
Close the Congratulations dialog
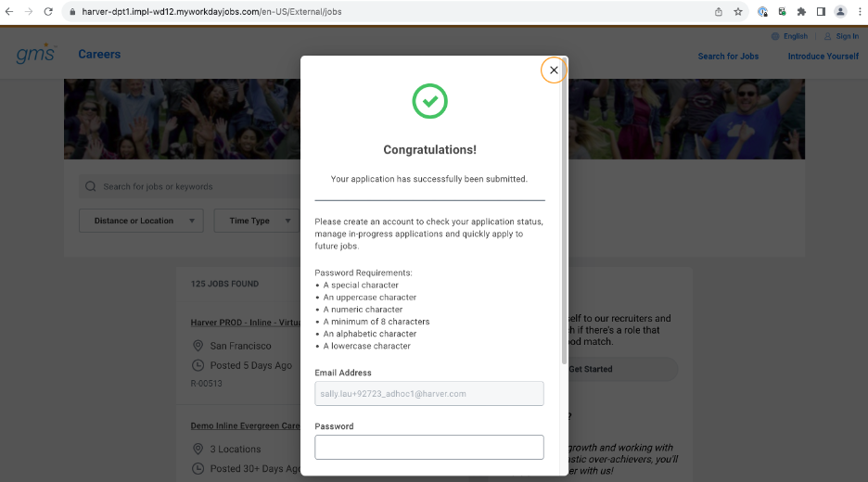tap(554, 70)
